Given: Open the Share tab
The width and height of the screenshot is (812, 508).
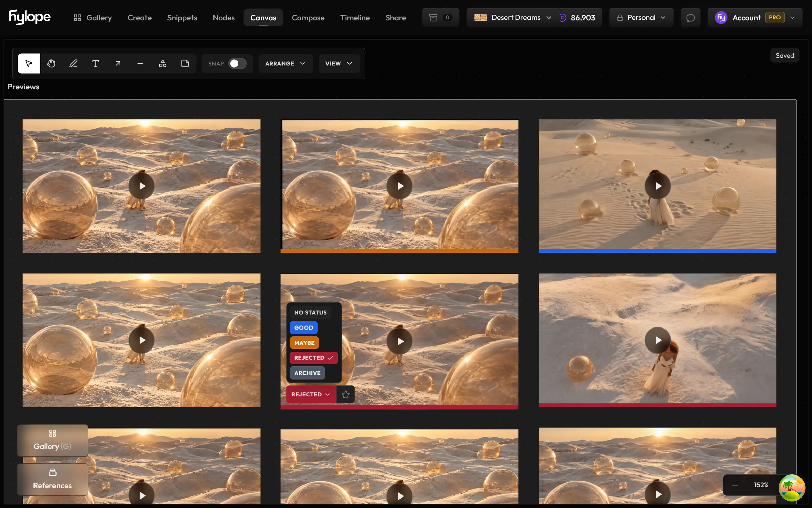Looking at the screenshot, I should coord(396,18).
